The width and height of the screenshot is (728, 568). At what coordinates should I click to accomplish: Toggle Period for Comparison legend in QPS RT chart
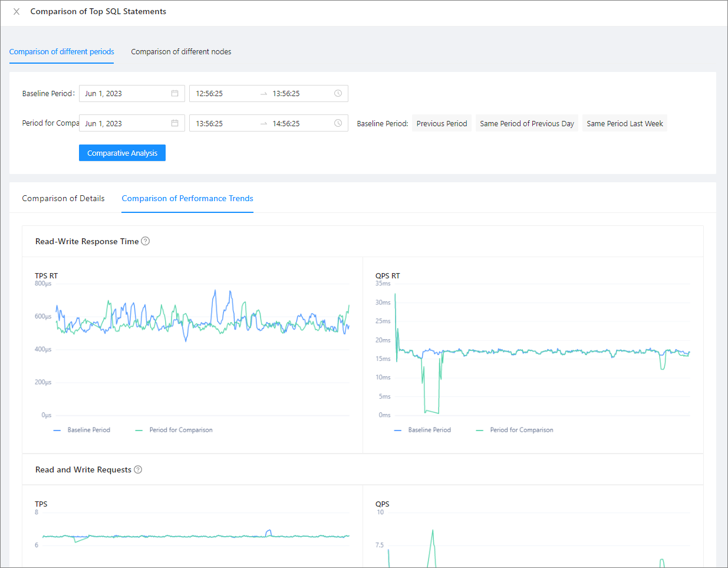point(515,430)
